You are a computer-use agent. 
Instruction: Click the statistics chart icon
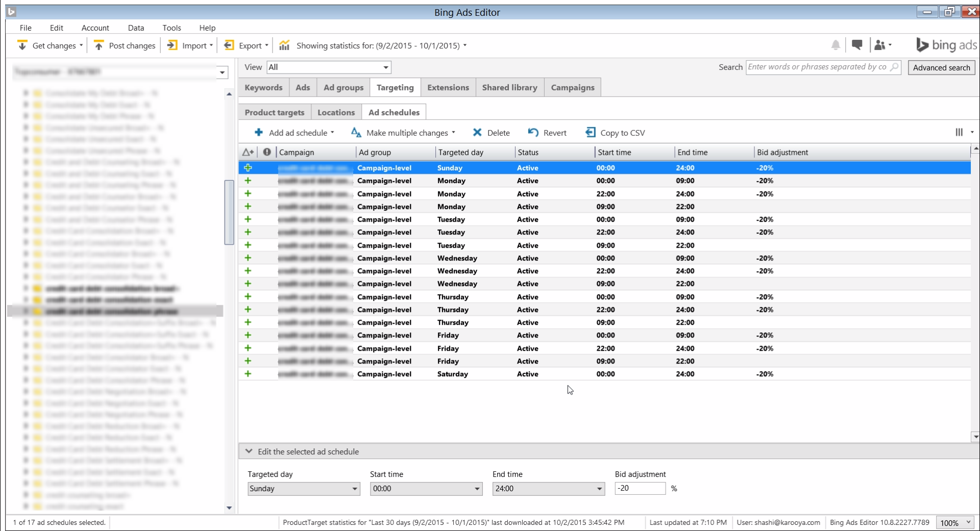tap(284, 45)
